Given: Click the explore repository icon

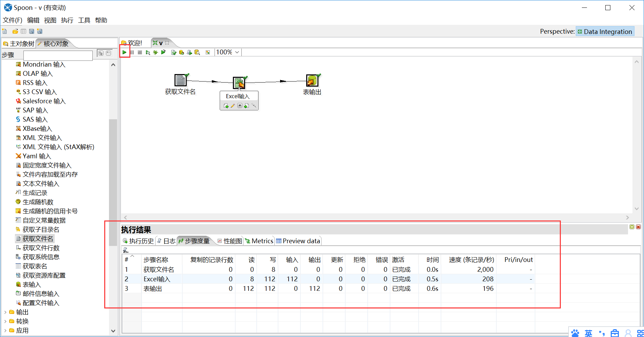Looking at the screenshot, I should [23, 31].
